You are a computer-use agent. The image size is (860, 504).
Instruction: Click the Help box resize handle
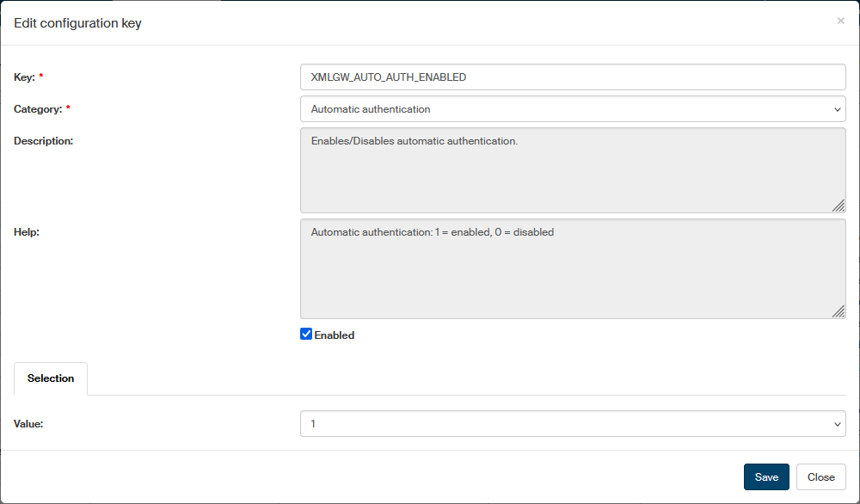pyautogui.click(x=838, y=311)
